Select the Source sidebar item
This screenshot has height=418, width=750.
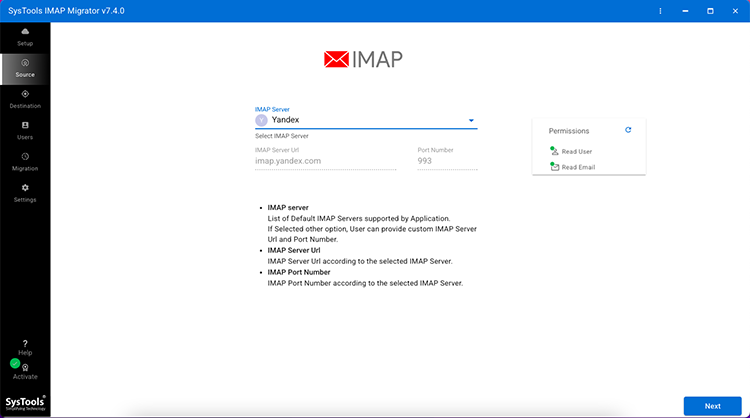(25, 69)
